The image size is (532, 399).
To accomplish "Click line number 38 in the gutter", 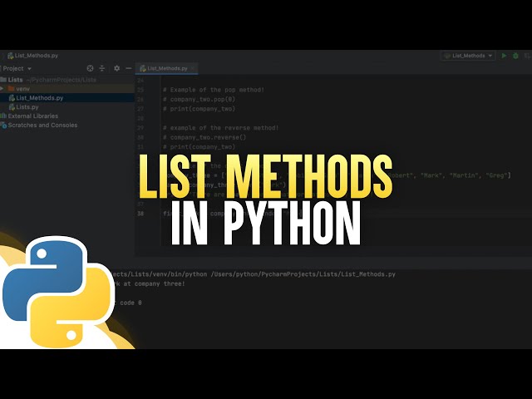I will [140, 214].
